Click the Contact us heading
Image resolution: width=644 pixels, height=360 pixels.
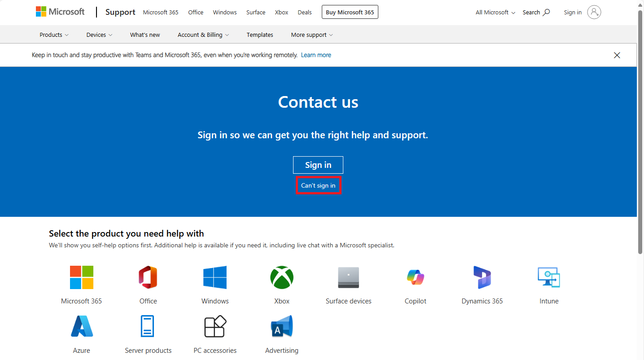tap(318, 102)
